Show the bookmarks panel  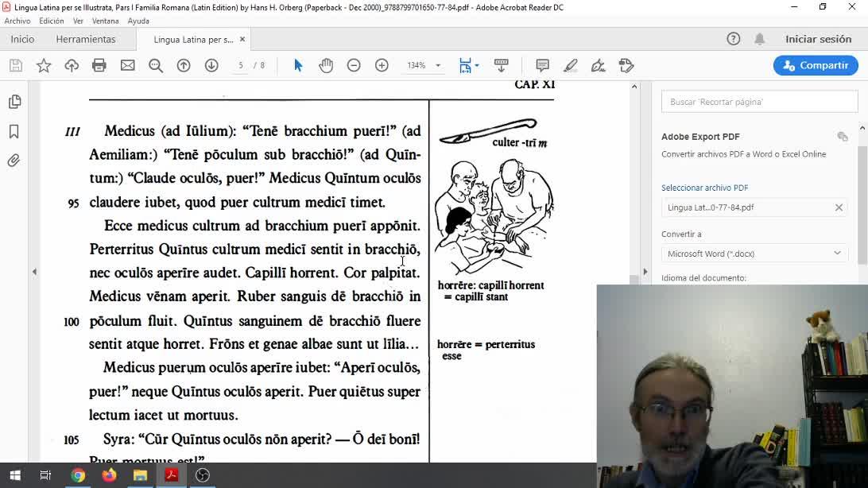click(14, 131)
